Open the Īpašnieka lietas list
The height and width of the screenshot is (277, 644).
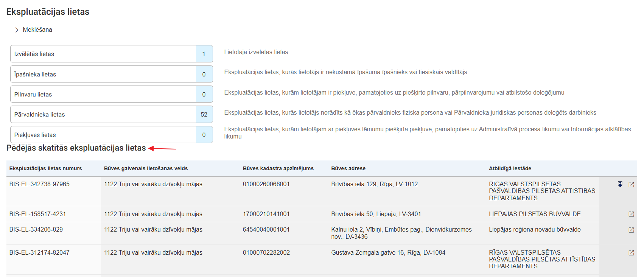pyautogui.click(x=103, y=75)
